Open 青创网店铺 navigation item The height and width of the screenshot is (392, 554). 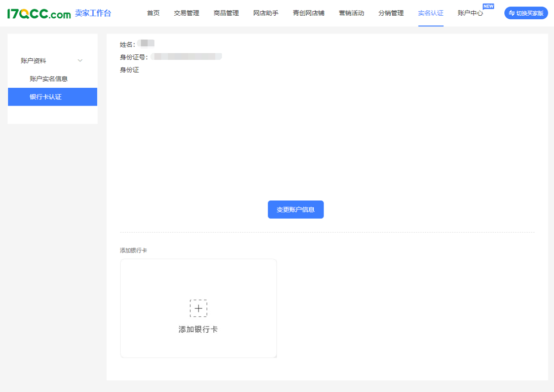tap(308, 13)
